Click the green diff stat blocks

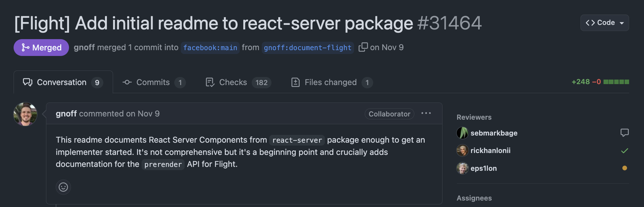pos(616,82)
